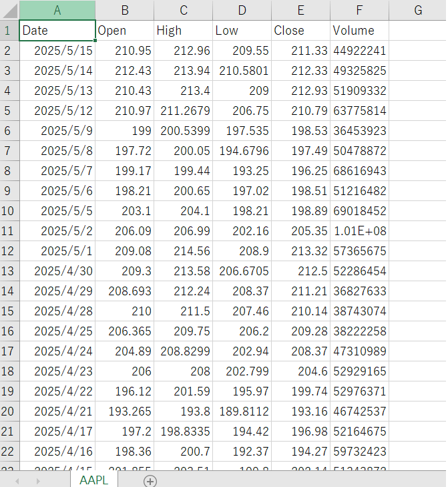Screen dimensions: 448x487
Task: Select the date cell 2025/4/30
Action: (57, 271)
